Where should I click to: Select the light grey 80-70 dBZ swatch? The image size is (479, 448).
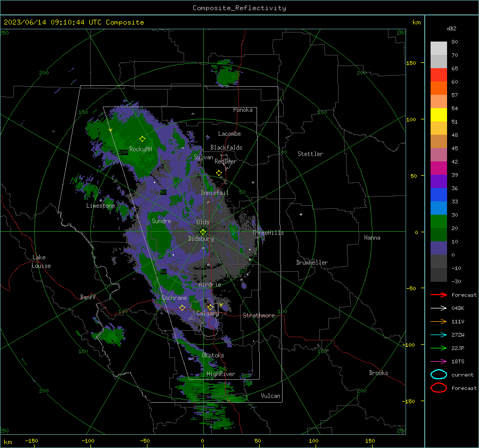click(x=439, y=48)
